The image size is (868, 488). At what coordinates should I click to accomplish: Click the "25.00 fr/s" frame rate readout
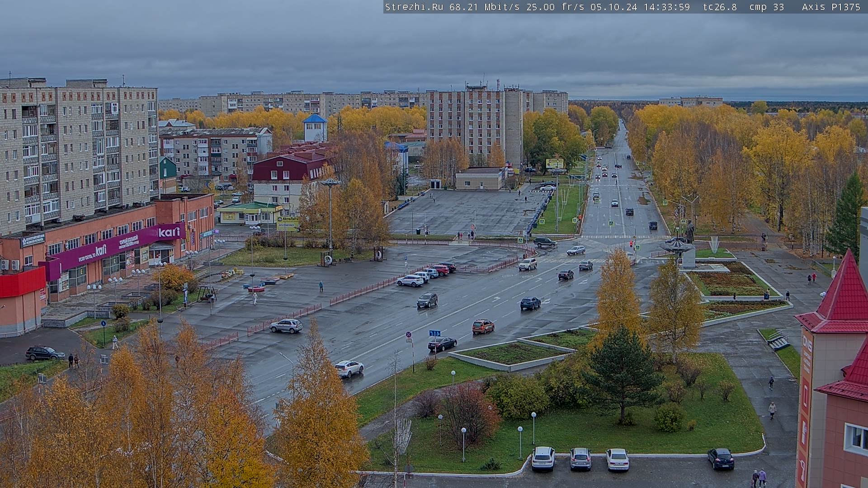pyautogui.click(x=555, y=7)
